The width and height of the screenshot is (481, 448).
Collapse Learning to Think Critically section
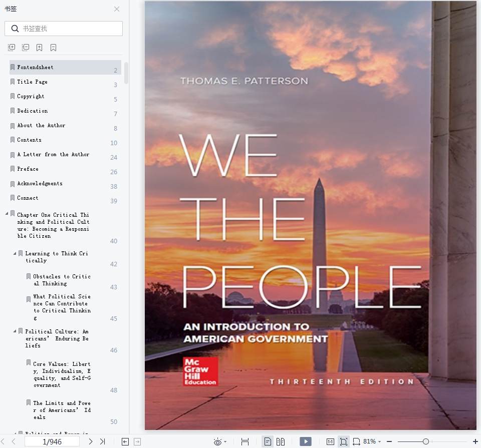coord(15,253)
